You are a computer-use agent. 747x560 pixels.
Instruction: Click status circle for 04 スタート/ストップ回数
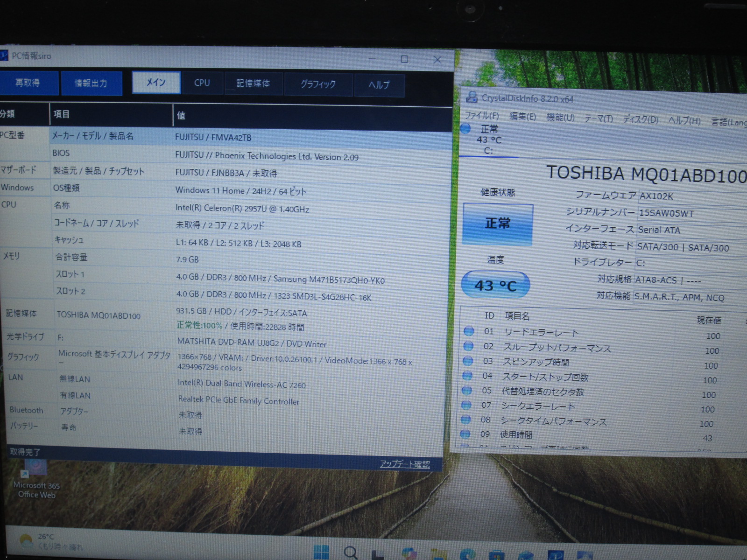tap(467, 375)
